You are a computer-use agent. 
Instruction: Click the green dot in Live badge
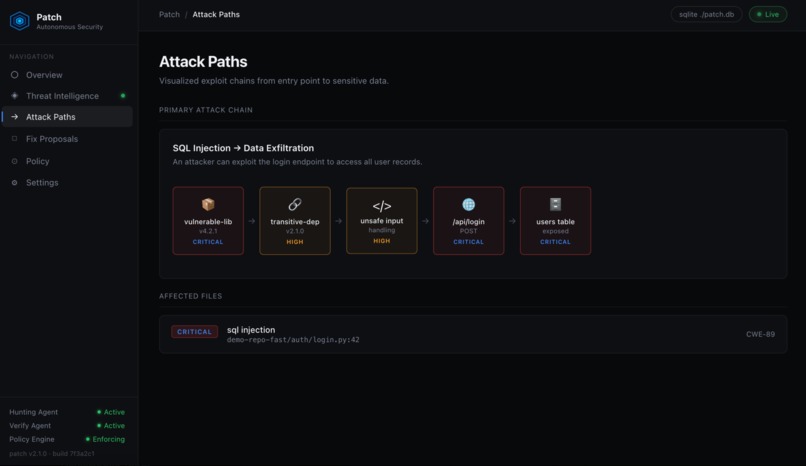point(759,14)
